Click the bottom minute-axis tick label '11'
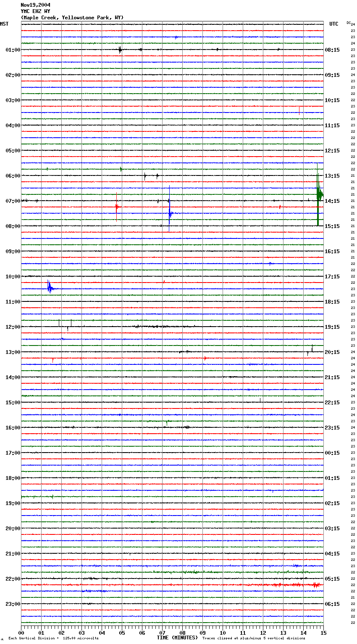Viewport: 357px width, 644px height. (x=243, y=633)
